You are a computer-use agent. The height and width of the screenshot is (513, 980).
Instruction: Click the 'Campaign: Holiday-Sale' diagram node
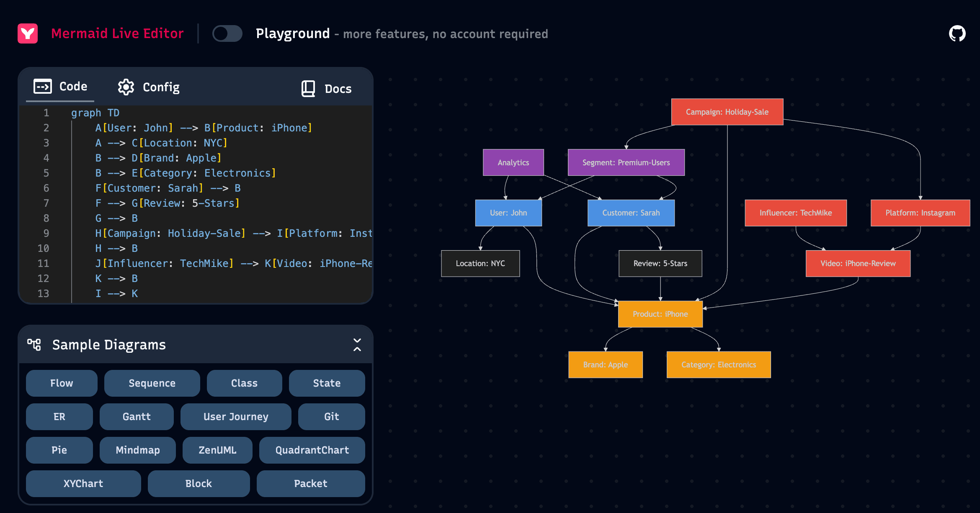[727, 112]
